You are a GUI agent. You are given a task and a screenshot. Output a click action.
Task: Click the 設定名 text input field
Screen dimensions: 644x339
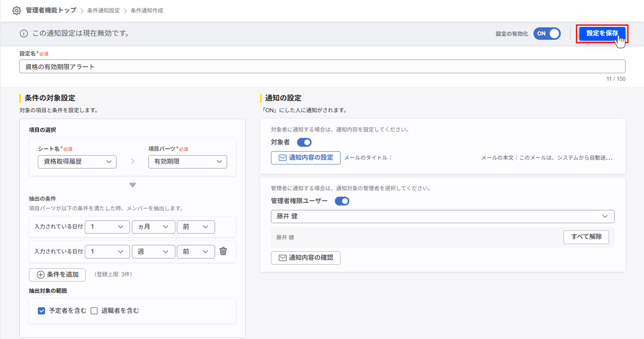click(322, 66)
